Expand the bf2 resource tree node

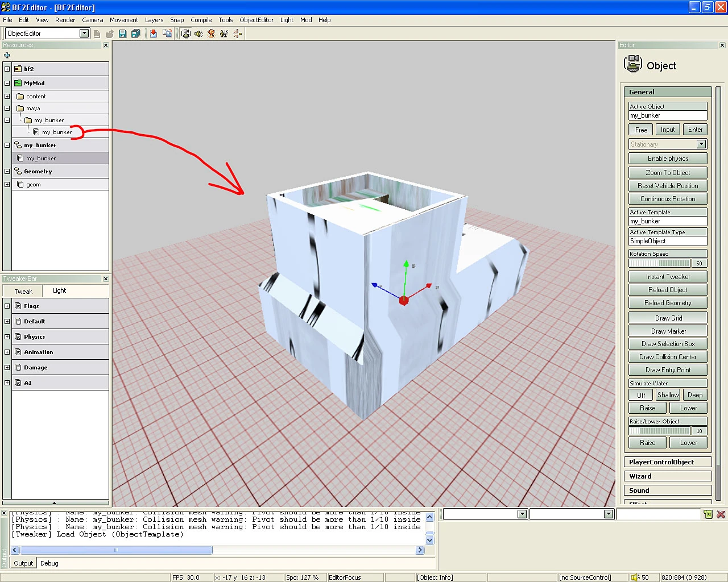coord(7,69)
